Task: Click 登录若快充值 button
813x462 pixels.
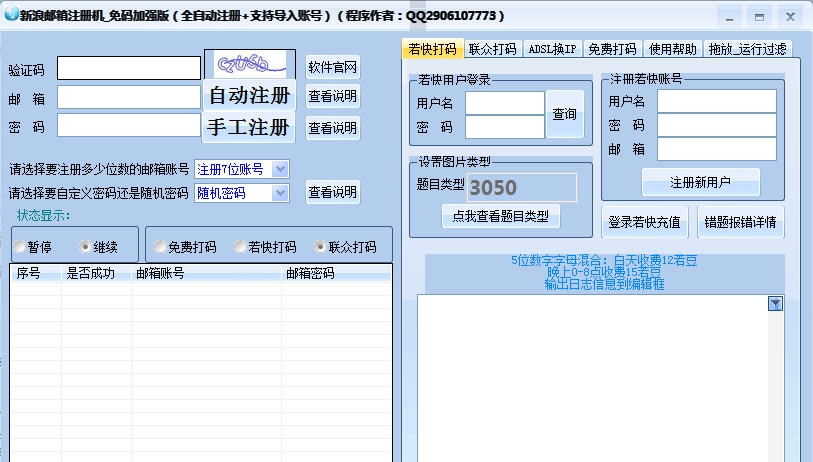Action: [x=644, y=222]
